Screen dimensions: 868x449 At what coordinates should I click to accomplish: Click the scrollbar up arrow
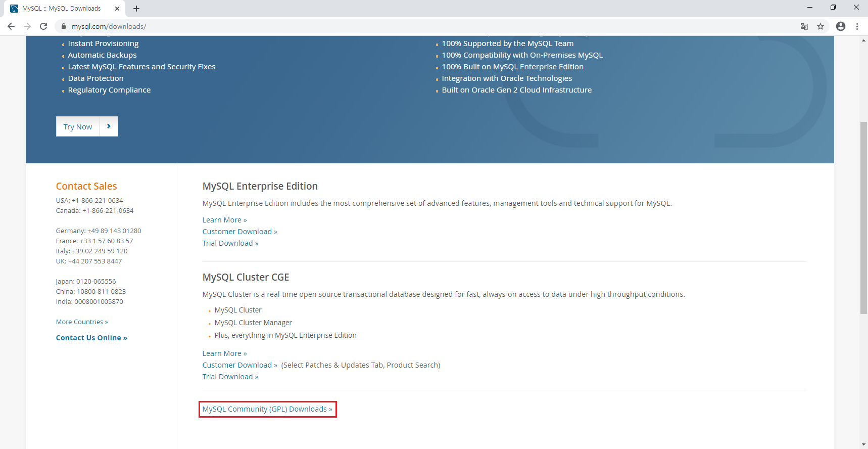click(863, 40)
